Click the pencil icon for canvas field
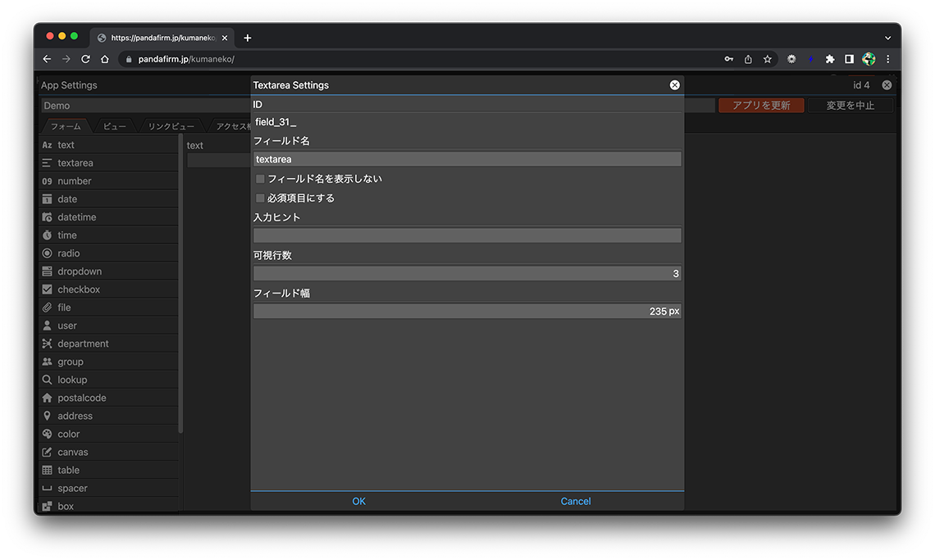This screenshot has width=935, height=560. pyautogui.click(x=47, y=452)
